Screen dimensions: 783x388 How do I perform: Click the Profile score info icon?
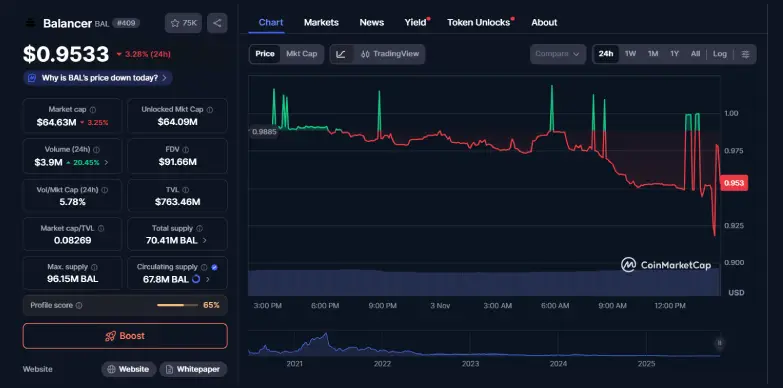tap(79, 305)
